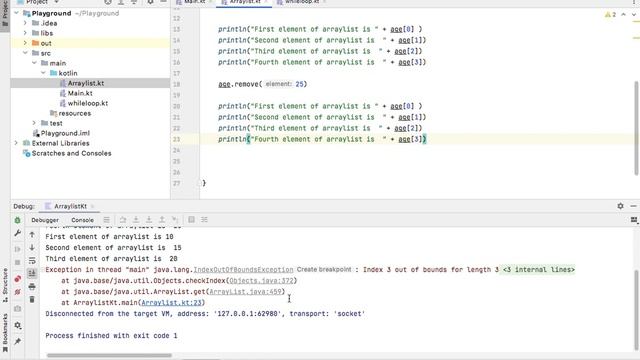The width and height of the screenshot is (640, 360).
Task: Switch to the Debugger tab
Action: [45, 220]
